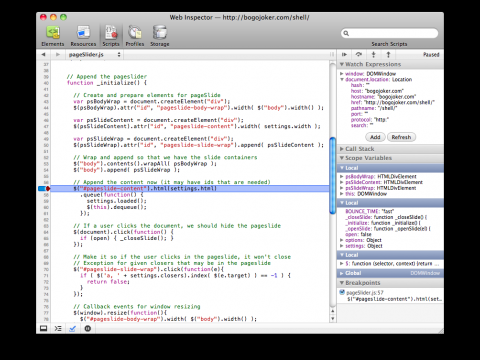Collapse the Watch Expressions section

pos(342,64)
